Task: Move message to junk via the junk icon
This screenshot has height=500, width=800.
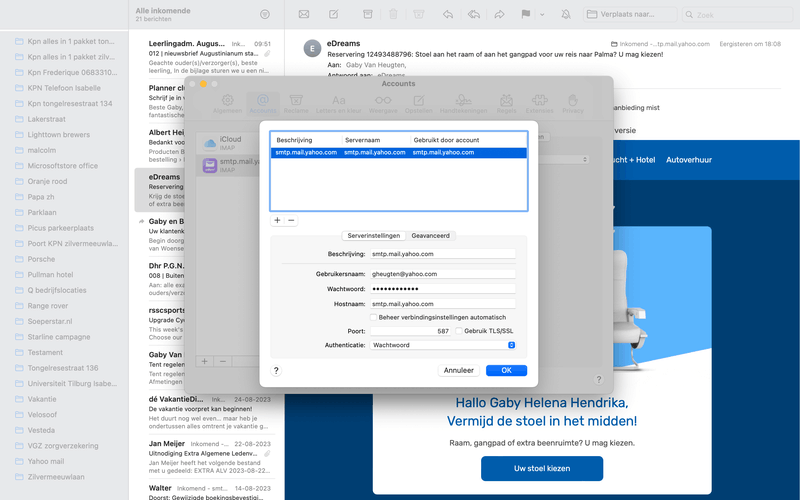Action: coord(418,14)
